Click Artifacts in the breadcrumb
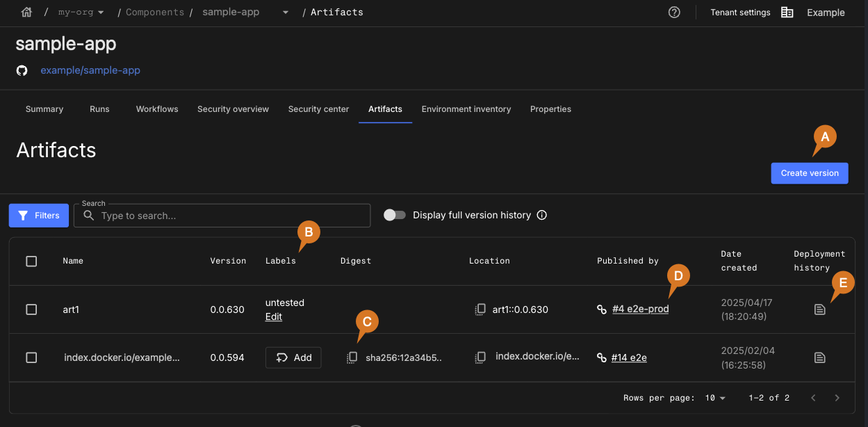This screenshot has width=868, height=427. (336, 13)
